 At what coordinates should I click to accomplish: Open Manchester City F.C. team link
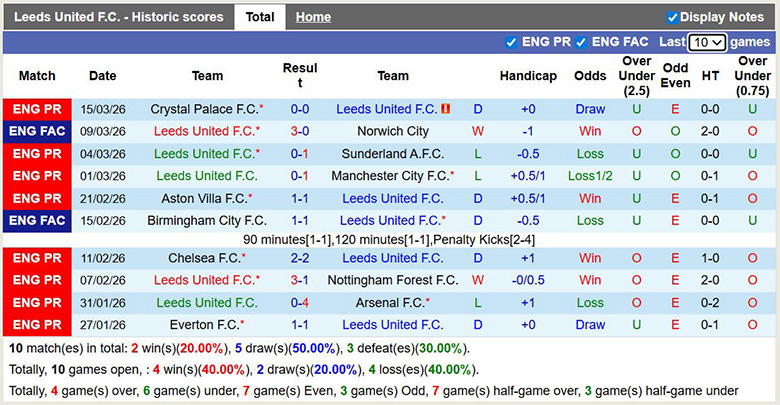tap(389, 176)
